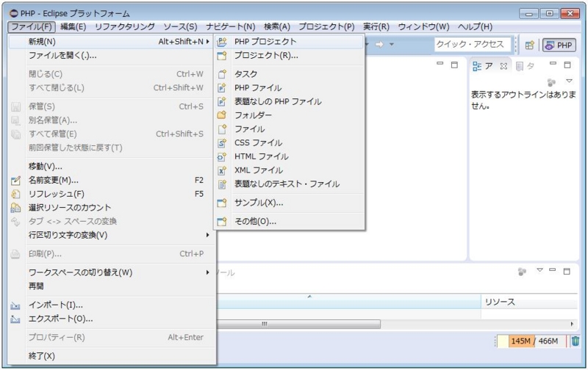This screenshot has height=370, width=588.
Task: Click the 名前変更 rename icon
Action: pos(15,181)
